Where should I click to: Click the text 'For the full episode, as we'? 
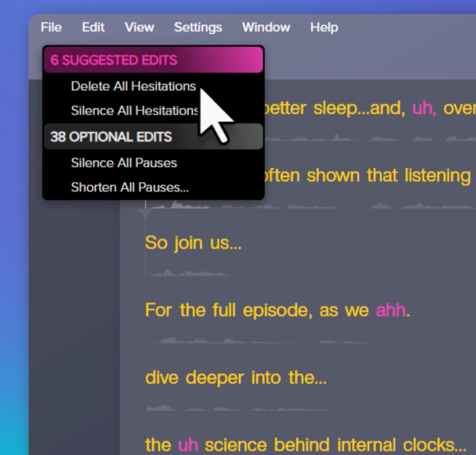pyautogui.click(x=257, y=310)
